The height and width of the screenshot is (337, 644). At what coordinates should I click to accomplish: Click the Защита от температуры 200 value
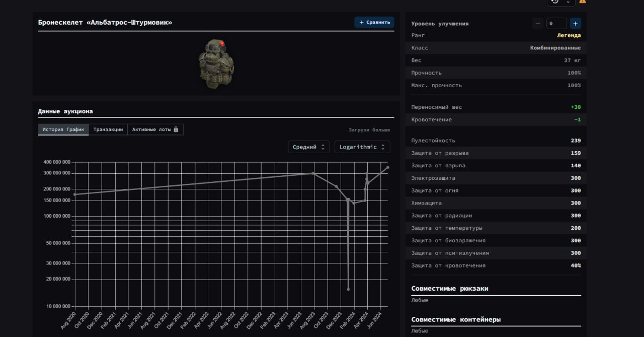click(x=576, y=228)
